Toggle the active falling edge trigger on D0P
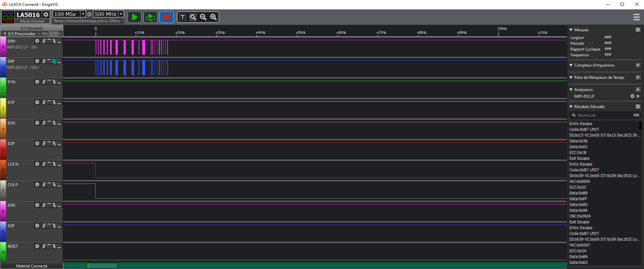Image resolution: width=644 pixels, height=269 pixels. tap(54, 61)
